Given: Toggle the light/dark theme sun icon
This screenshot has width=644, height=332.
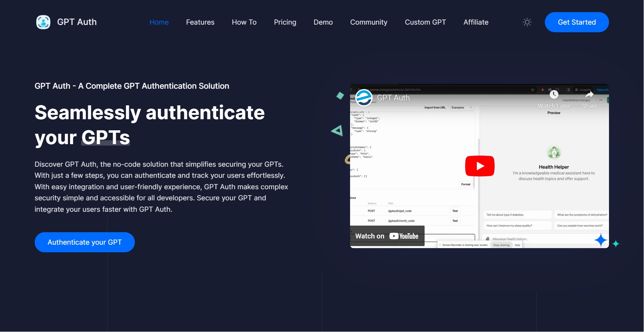Looking at the screenshot, I should point(527,22).
